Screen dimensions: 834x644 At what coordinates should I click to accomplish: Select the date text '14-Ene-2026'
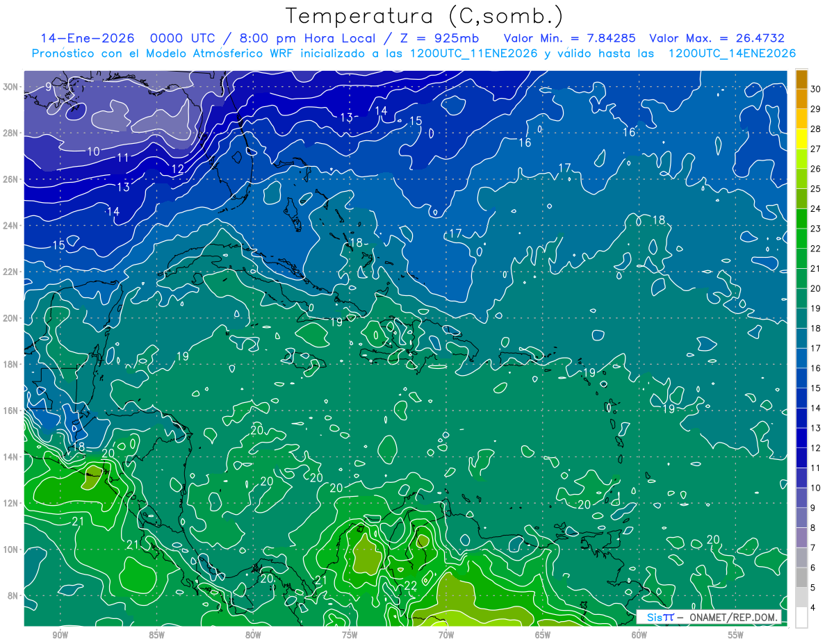coord(88,38)
